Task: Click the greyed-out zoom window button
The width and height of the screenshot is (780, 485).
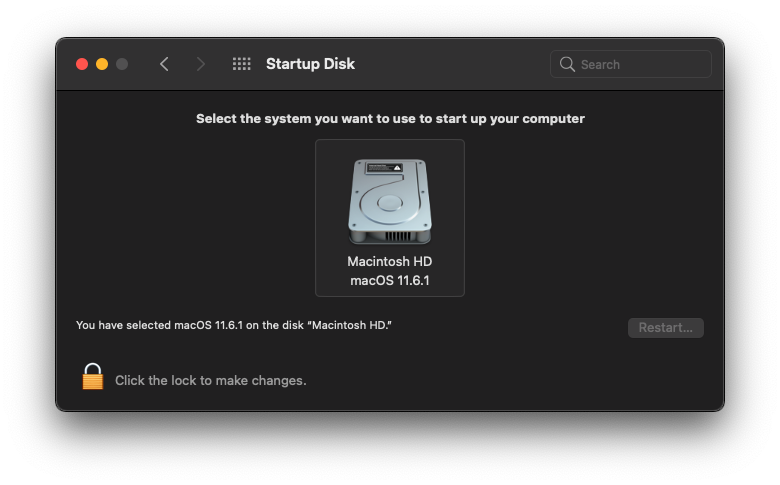Action: point(122,64)
